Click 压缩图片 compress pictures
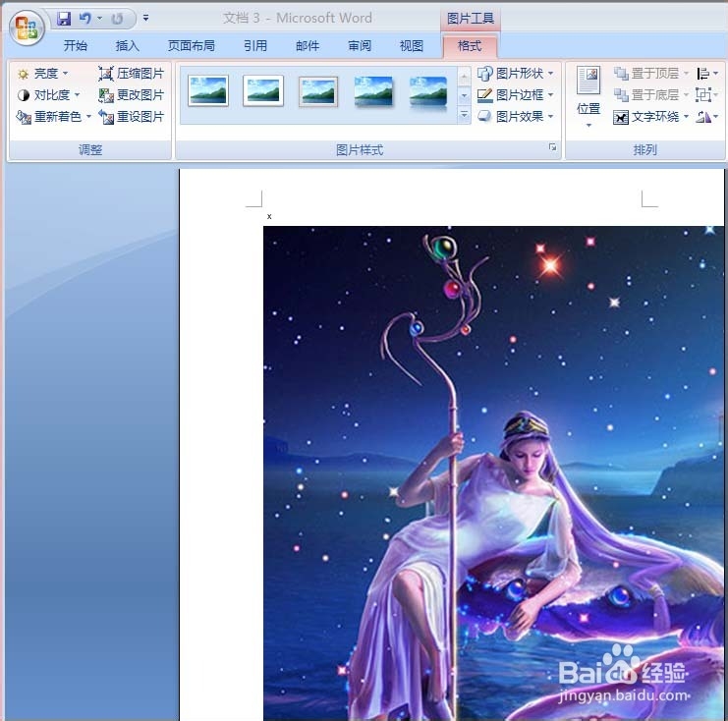This screenshot has height=721, width=728. [132, 74]
